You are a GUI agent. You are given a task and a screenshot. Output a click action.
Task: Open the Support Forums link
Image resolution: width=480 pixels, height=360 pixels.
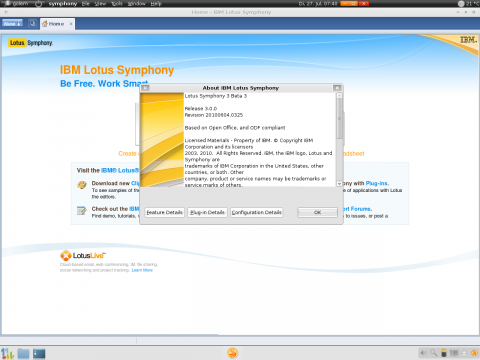[357, 209]
